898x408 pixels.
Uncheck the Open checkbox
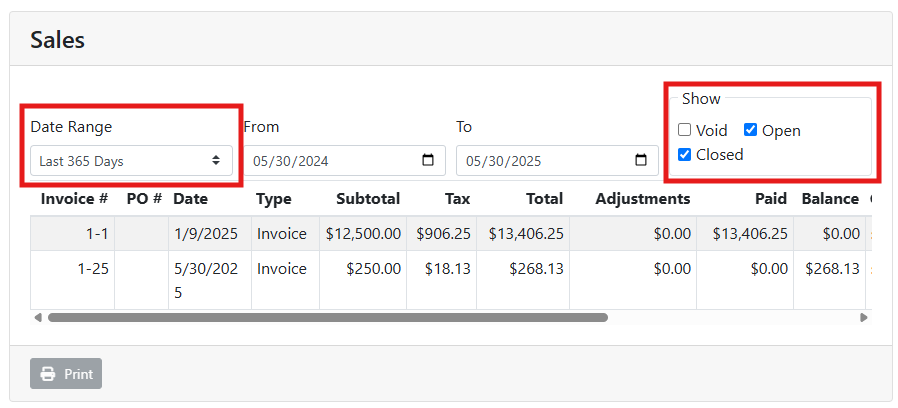(x=750, y=130)
